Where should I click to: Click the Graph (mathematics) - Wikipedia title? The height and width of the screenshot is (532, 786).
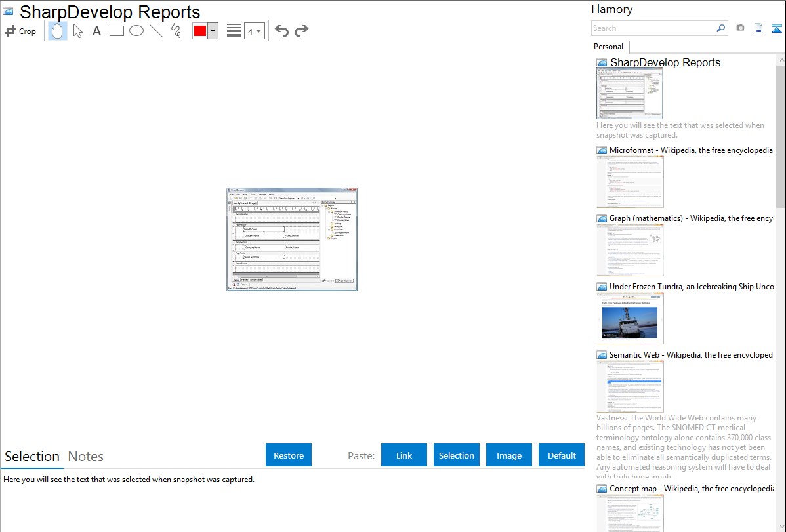point(691,218)
